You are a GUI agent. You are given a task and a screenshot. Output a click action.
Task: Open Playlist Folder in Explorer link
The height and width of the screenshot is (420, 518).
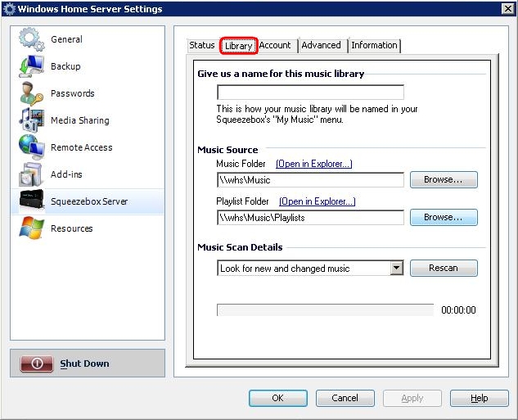[317, 201]
